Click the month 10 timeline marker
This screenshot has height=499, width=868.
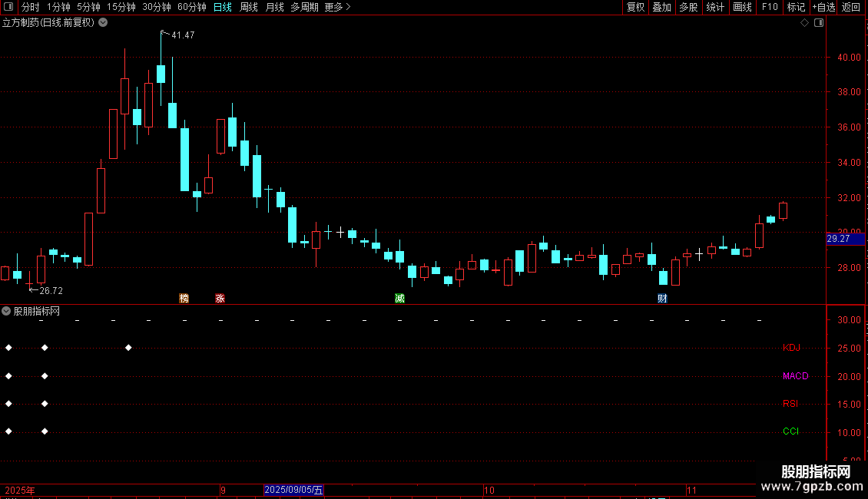point(489,490)
